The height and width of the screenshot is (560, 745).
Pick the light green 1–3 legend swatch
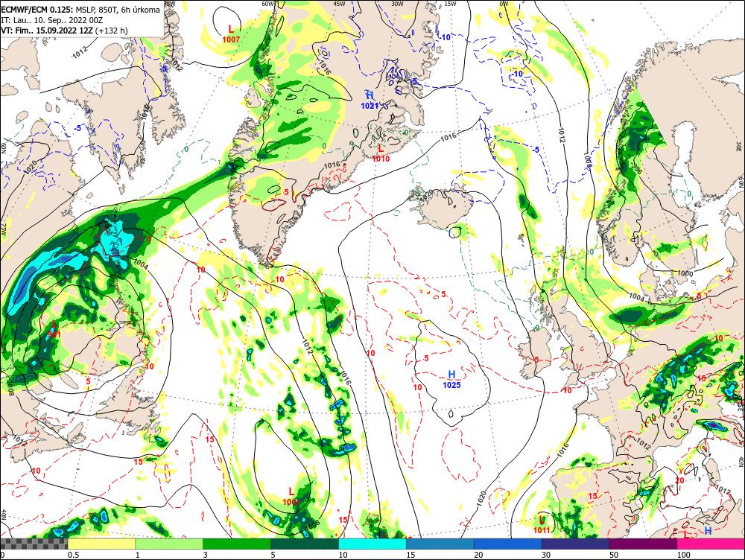coord(169,544)
